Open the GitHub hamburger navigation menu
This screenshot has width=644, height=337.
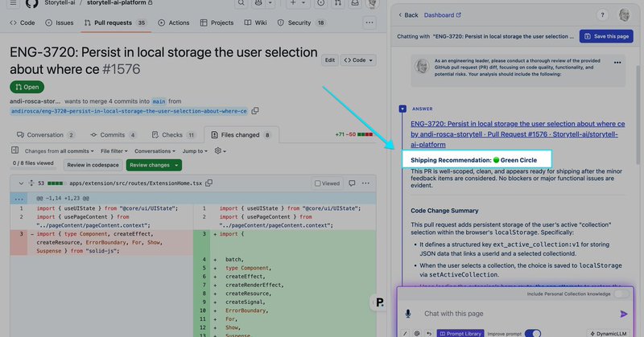(x=13, y=3)
